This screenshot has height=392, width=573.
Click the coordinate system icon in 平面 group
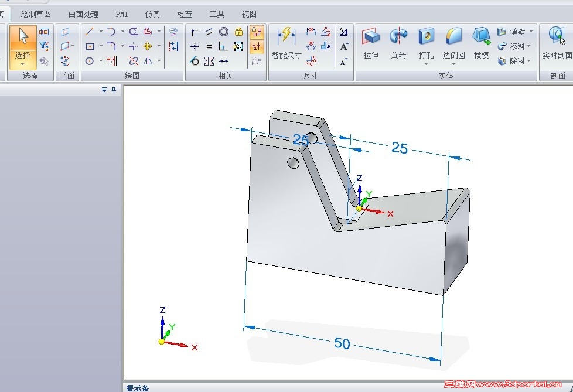(65, 60)
